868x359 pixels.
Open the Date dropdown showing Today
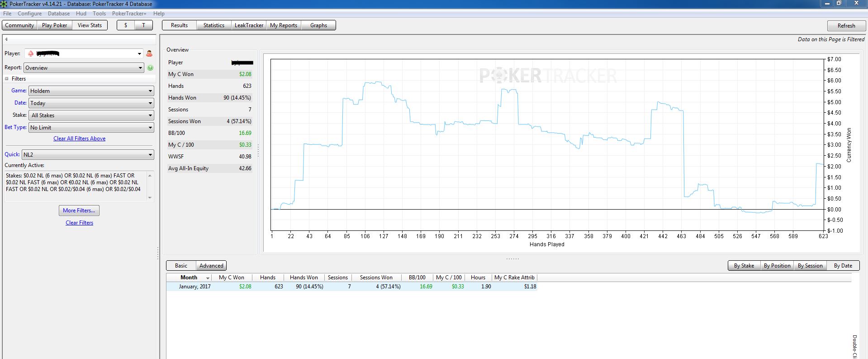pos(91,103)
